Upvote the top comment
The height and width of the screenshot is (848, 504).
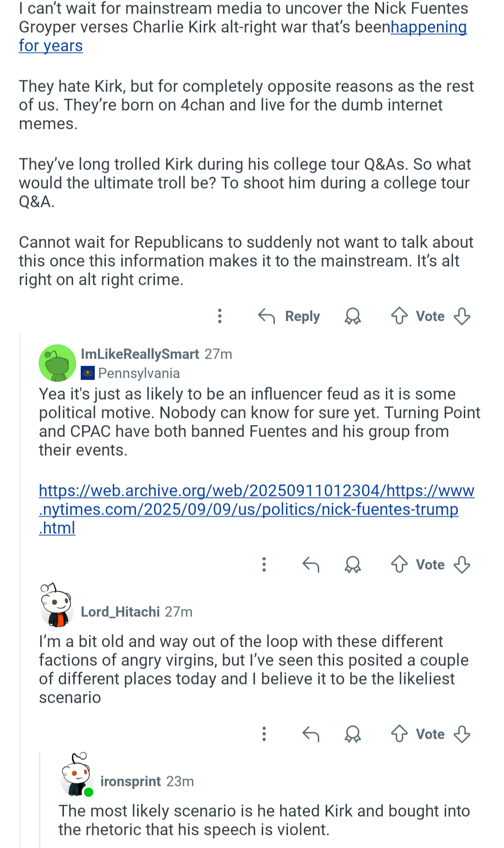(399, 316)
